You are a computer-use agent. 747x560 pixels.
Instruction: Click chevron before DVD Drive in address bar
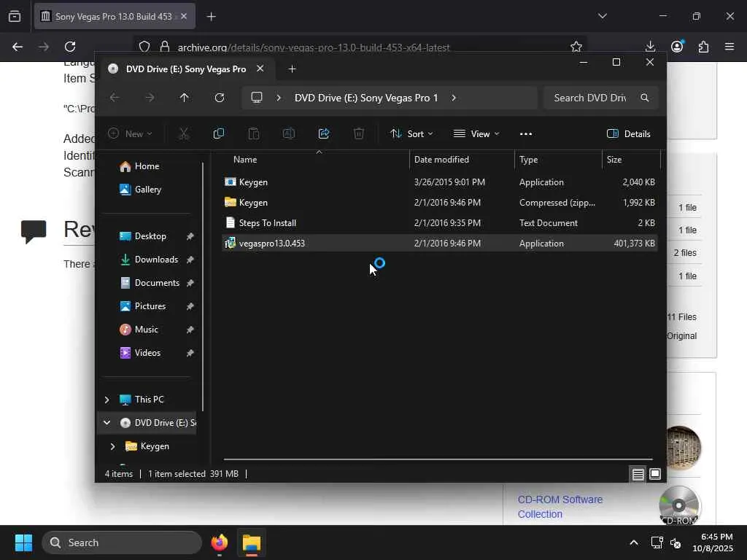(x=279, y=98)
